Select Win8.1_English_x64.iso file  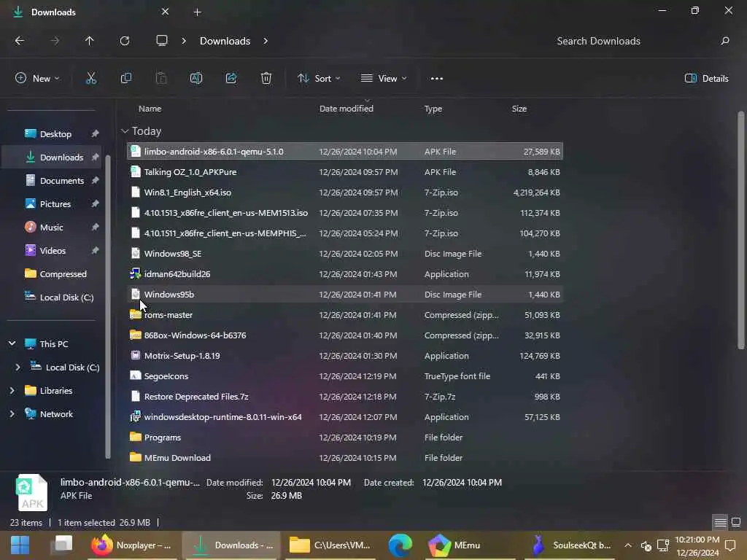click(x=345, y=192)
